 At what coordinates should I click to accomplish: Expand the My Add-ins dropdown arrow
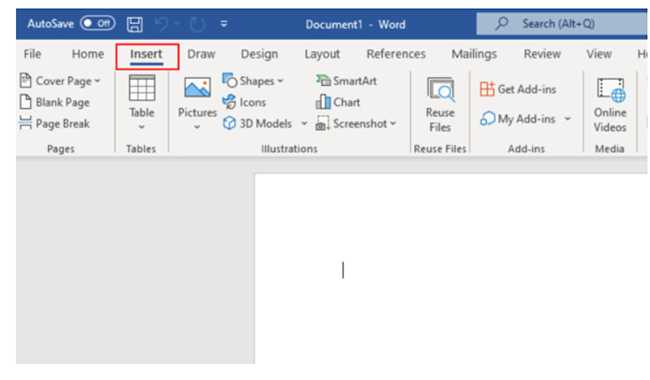[x=568, y=119]
